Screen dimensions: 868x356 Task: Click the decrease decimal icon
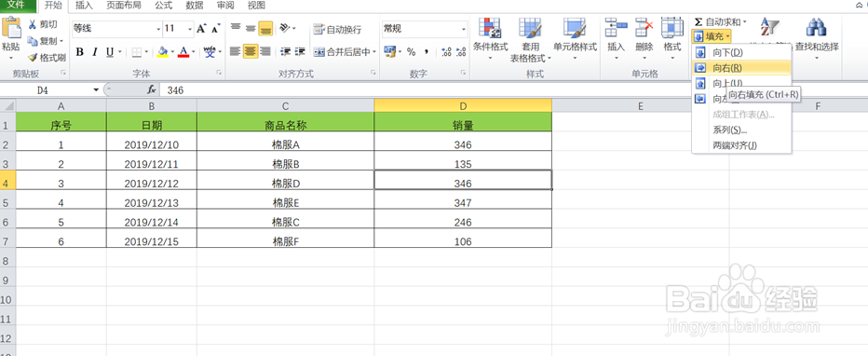pyautogui.click(x=461, y=51)
